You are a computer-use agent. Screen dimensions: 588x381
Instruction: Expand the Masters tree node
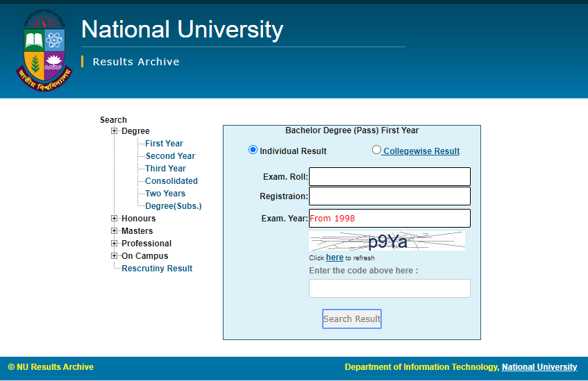(114, 230)
